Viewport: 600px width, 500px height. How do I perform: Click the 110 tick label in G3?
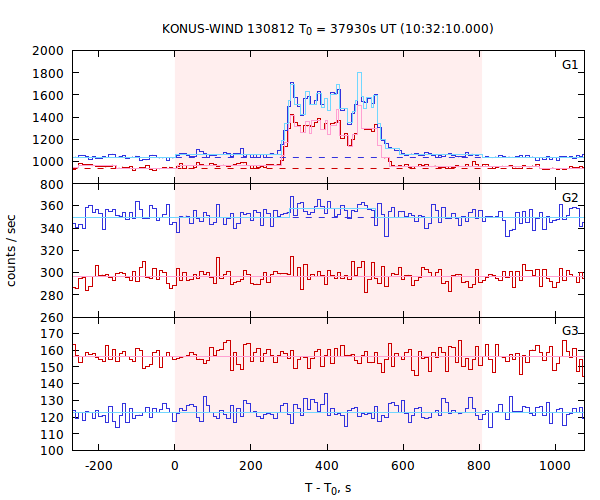(x=52, y=434)
